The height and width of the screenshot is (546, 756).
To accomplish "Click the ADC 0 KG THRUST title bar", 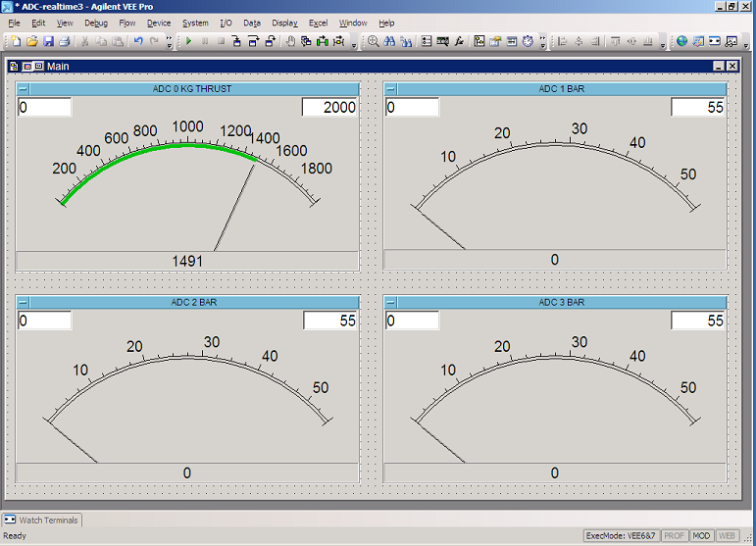I will (192, 89).
